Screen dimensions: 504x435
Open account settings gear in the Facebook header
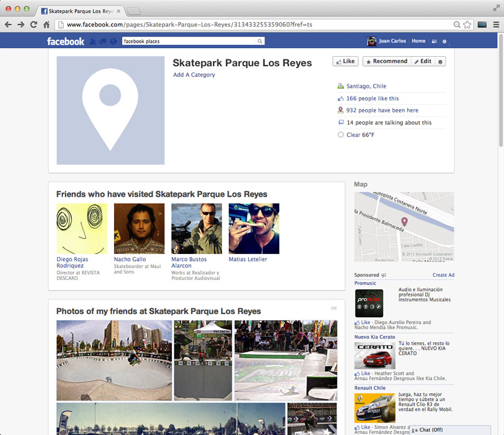(444, 41)
